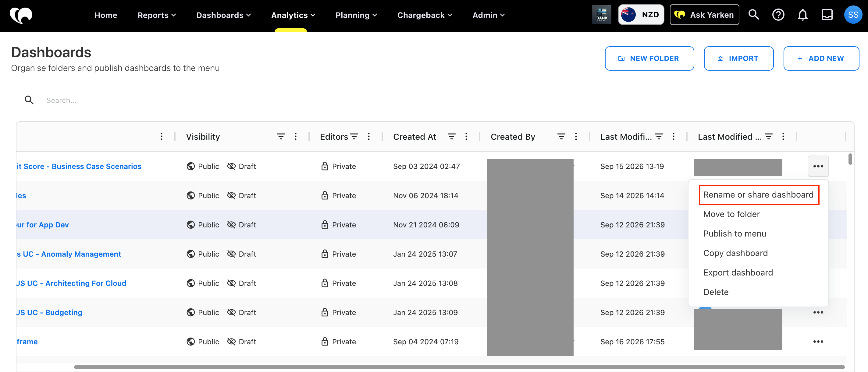Open the UC - Anomaly Management dashboard

click(69, 254)
